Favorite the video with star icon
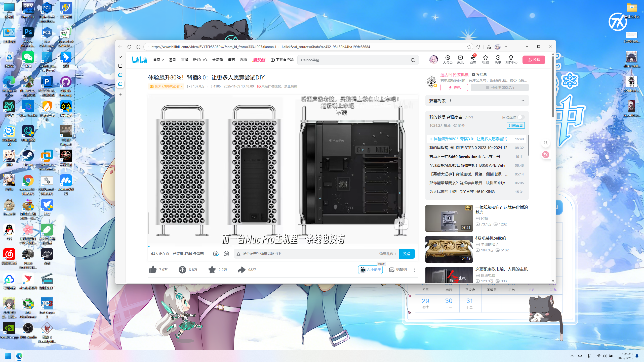 click(212, 269)
